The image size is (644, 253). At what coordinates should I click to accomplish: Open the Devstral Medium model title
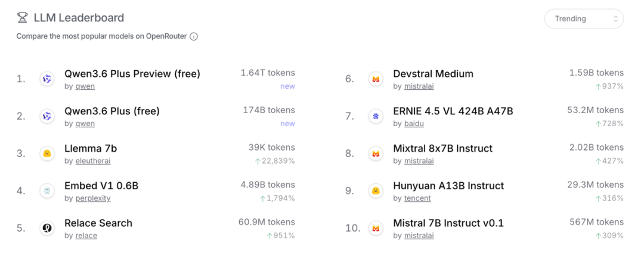point(433,74)
